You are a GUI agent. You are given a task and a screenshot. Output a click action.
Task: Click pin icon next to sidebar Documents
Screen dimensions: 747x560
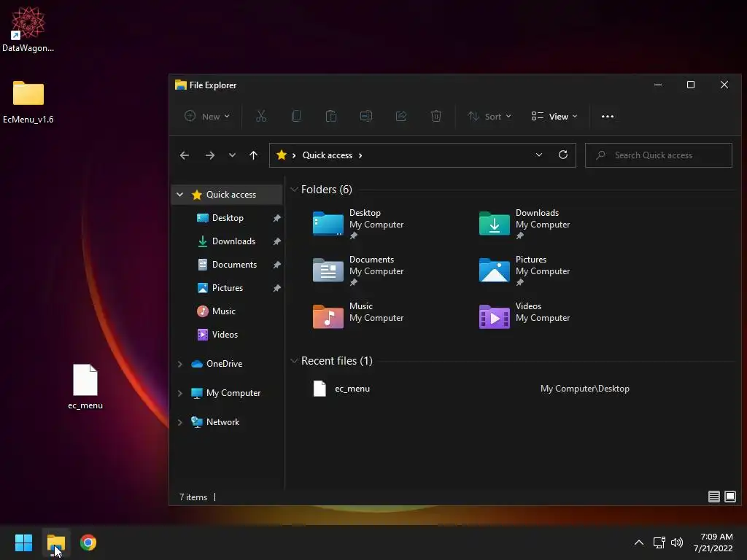pyautogui.click(x=276, y=265)
